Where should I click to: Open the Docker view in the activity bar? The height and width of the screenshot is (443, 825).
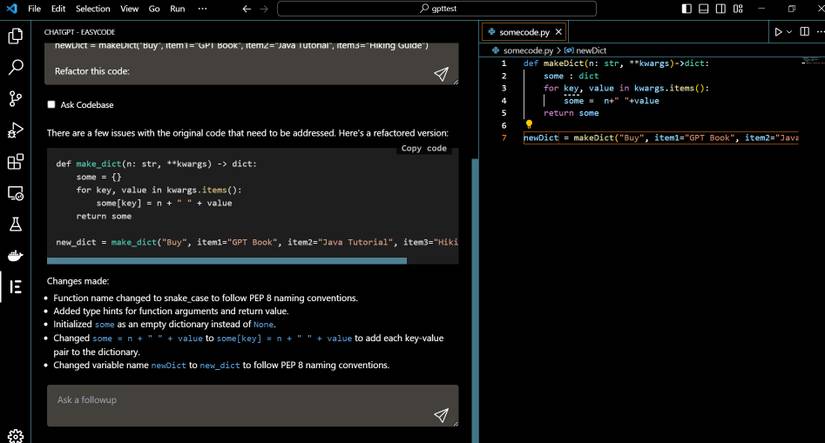click(15, 255)
